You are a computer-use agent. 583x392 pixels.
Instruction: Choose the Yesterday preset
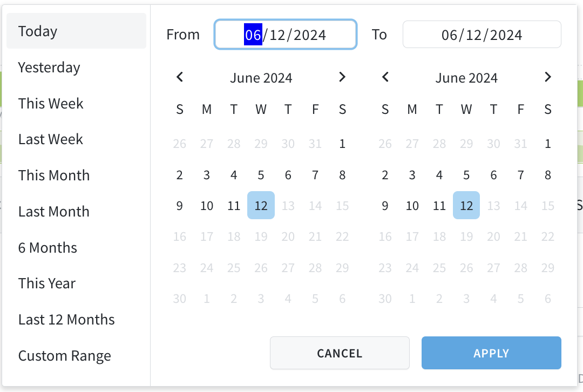pos(49,67)
